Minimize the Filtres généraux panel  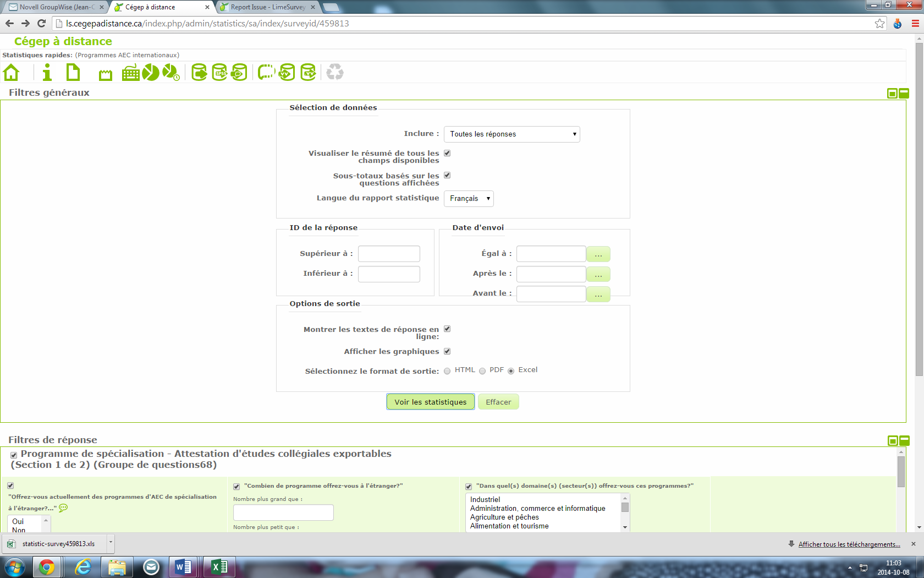(x=904, y=94)
